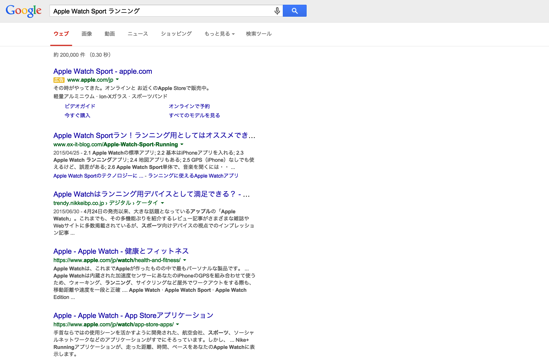The height and width of the screenshot is (360, 549).
Task: Select the ウェブ tab
Action: click(x=61, y=34)
